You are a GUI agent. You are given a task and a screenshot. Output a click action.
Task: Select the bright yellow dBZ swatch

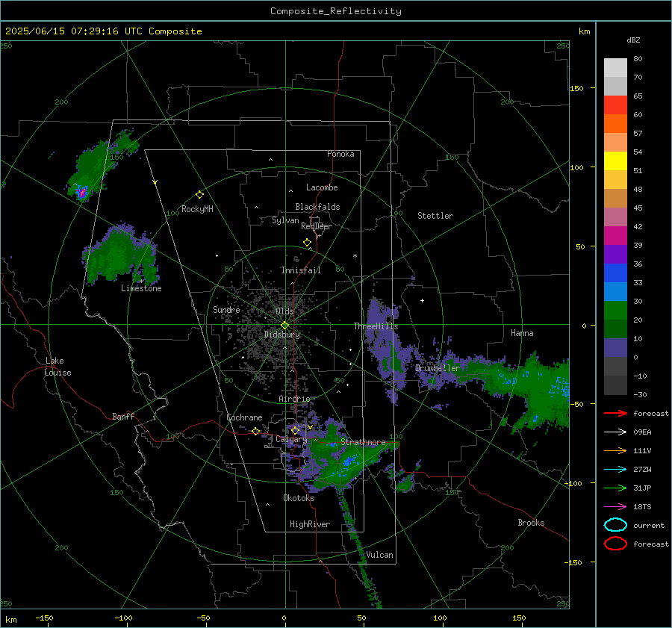coord(615,161)
